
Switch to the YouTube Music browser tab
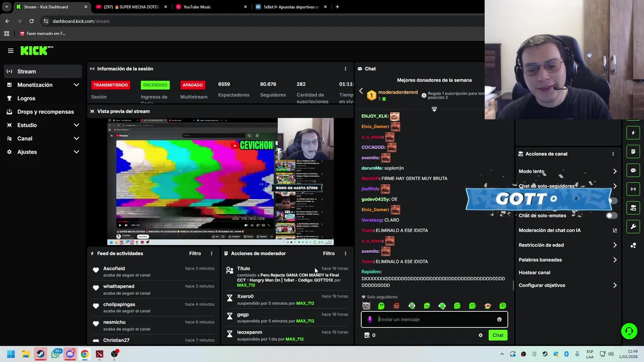pyautogui.click(x=211, y=7)
